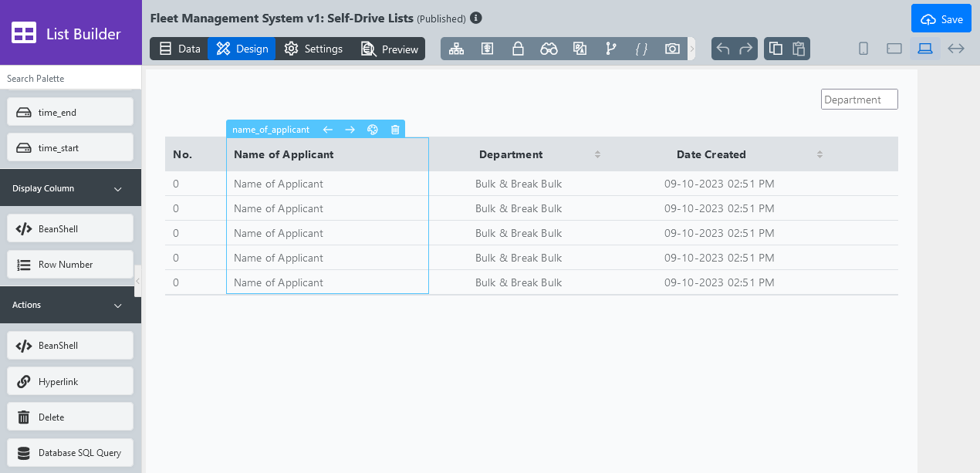Select the Delete action palette item
The height and width of the screenshot is (473, 980).
[x=70, y=417]
